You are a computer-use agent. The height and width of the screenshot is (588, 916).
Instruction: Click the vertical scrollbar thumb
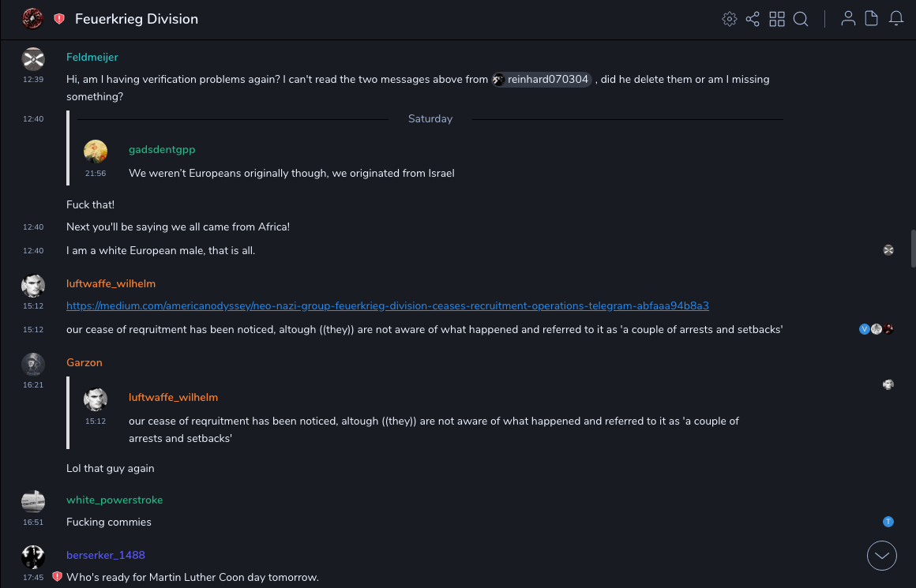click(x=913, y=249)
